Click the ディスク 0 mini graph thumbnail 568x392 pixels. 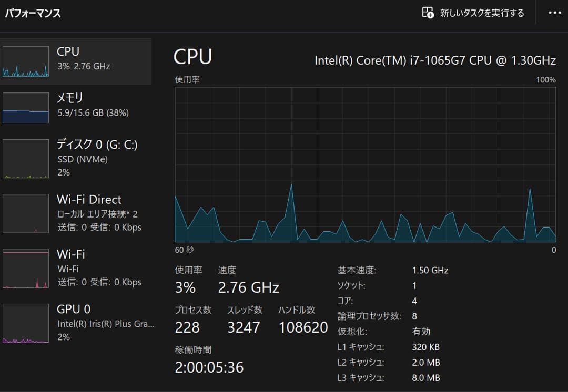(26, 159)
